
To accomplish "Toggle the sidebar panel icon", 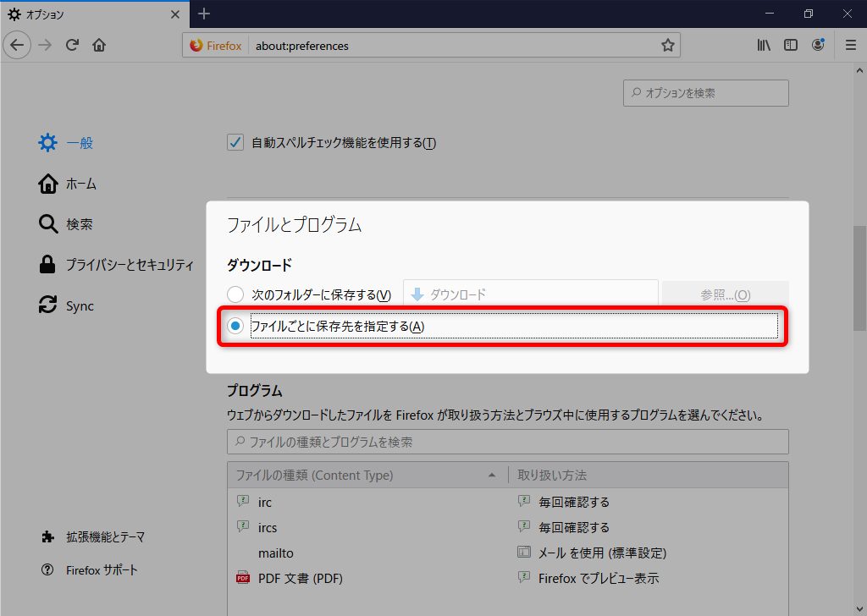I will (x=790, y=45).
